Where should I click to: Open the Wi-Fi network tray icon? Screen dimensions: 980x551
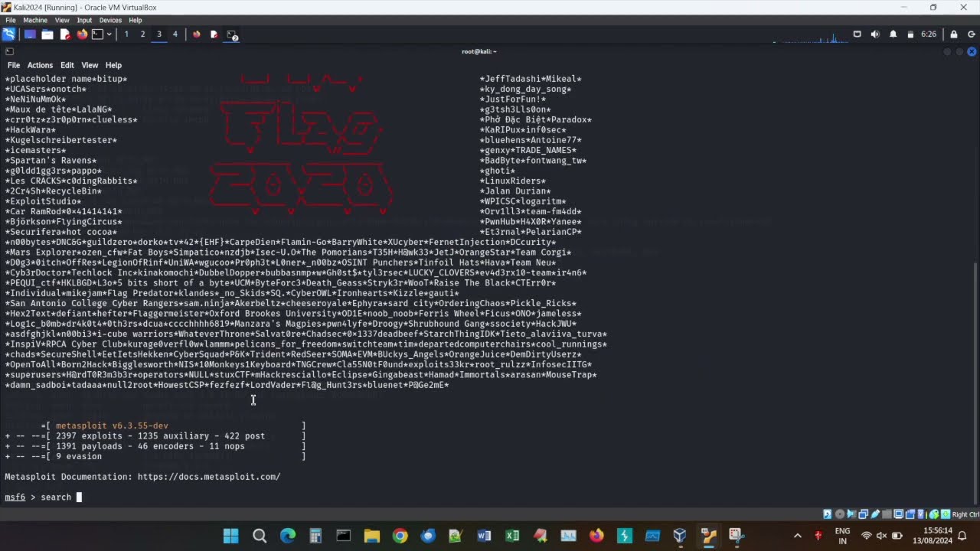tap(867, 536)
